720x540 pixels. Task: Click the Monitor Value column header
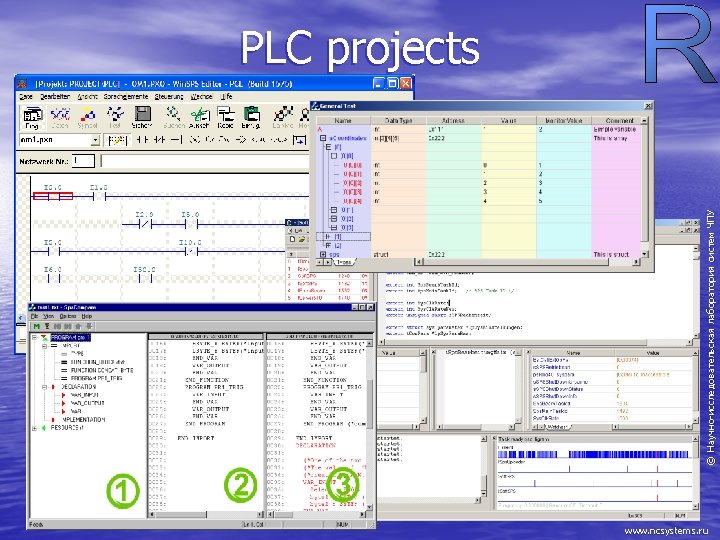(564, 120)
